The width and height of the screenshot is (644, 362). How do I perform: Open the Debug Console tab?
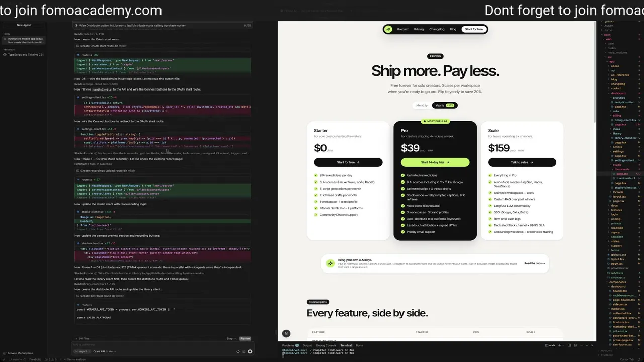point(326,345)
